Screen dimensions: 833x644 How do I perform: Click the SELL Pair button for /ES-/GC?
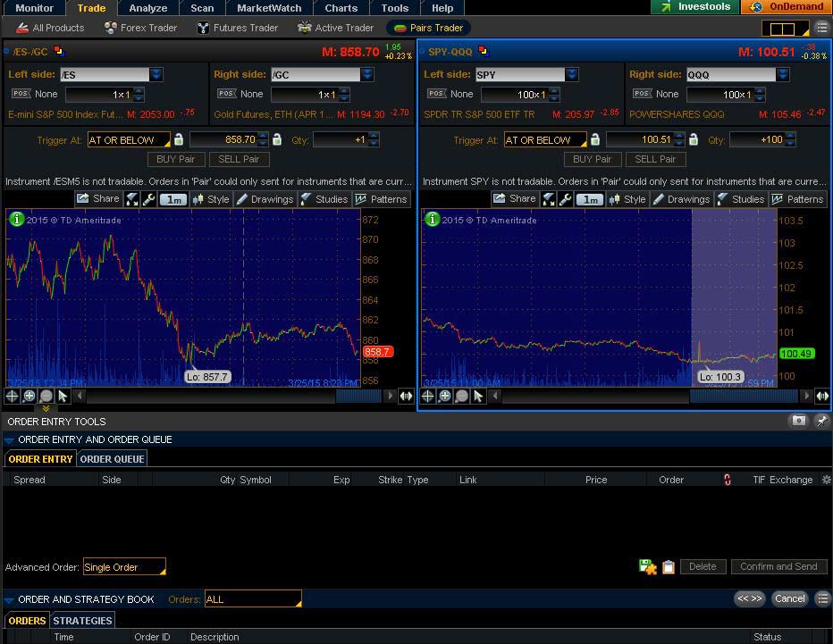click(239, 159)
